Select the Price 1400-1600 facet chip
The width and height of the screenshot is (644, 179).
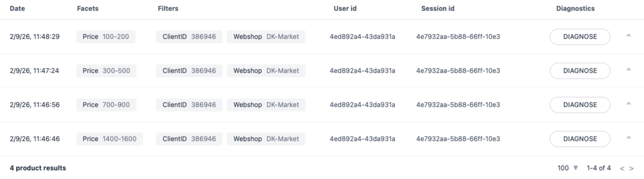point(109,139)
